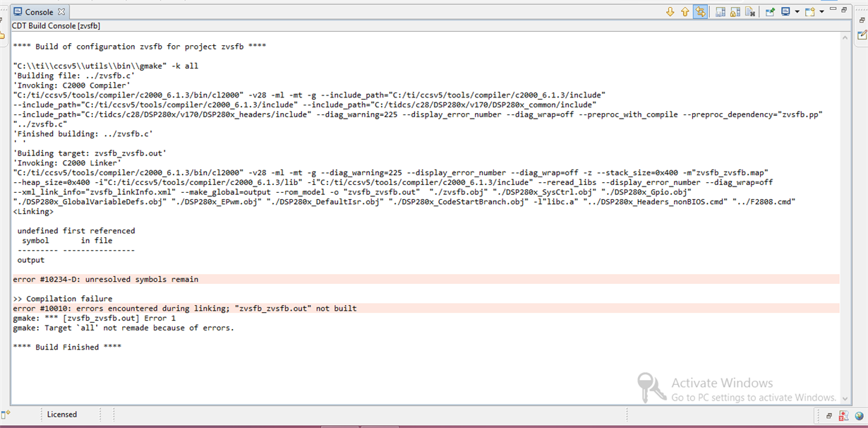Click 'Target all not remade' line

point(123,328)
